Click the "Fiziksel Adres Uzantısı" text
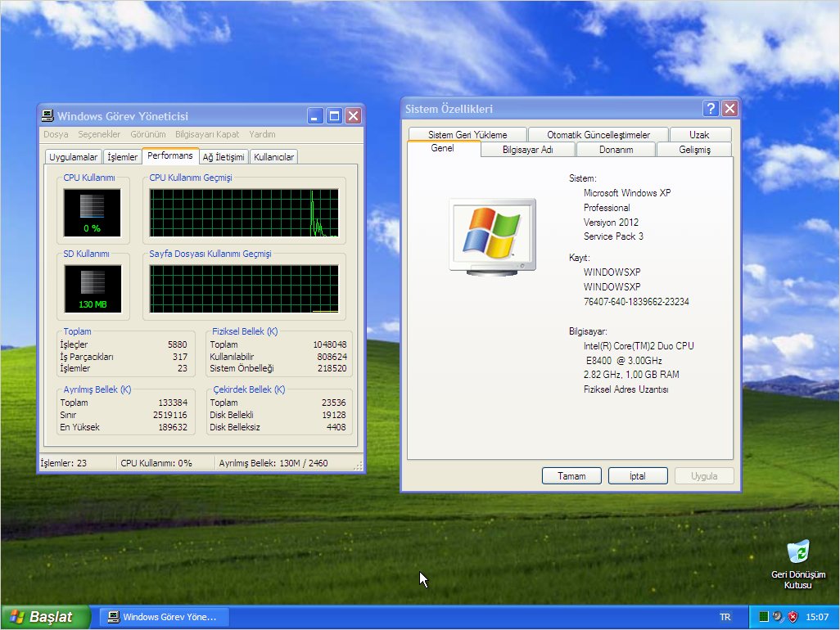 pos(625,389)
